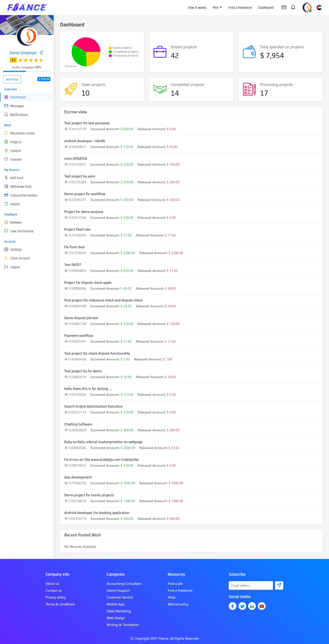
Task: Open the Refund policy footer link
Action: click(178, 604)
